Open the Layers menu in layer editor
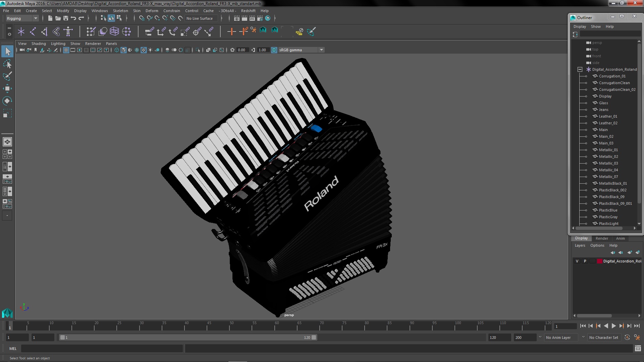Viewport: 644px width, 362px height. click(x=580, y=245)
